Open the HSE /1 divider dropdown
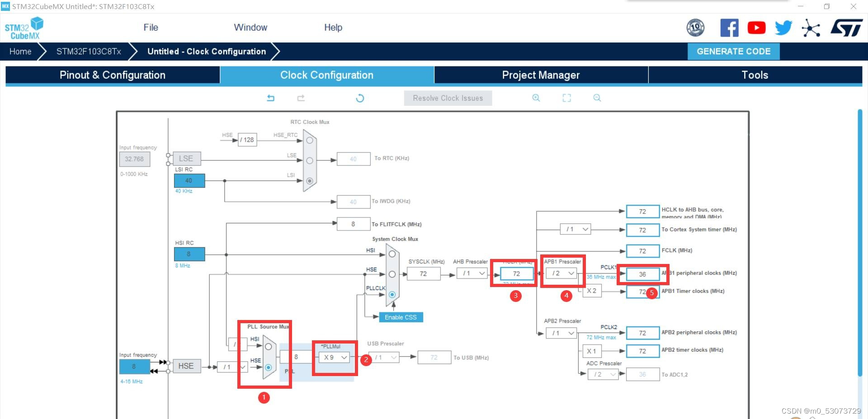868x419 pixels. [232, 367]
